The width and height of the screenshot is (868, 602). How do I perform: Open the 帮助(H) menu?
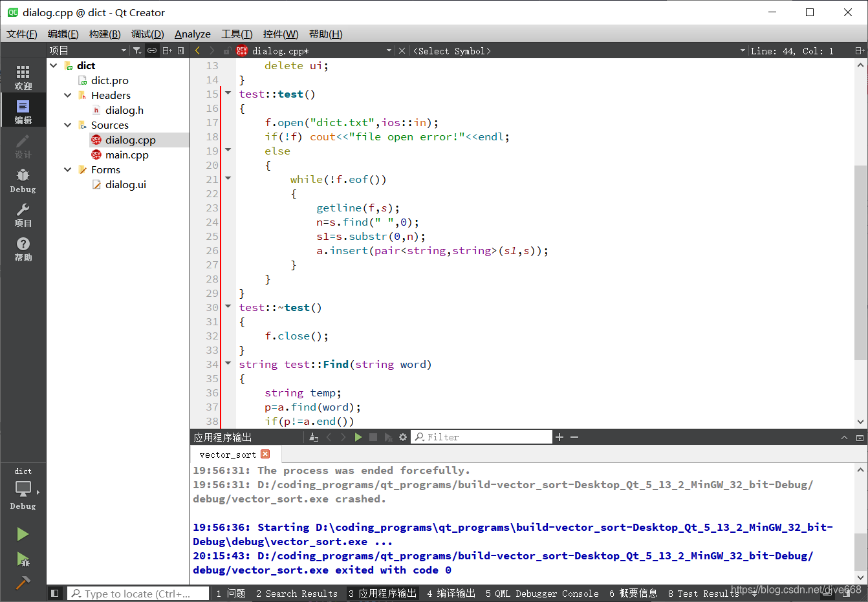tap(325, 34)
